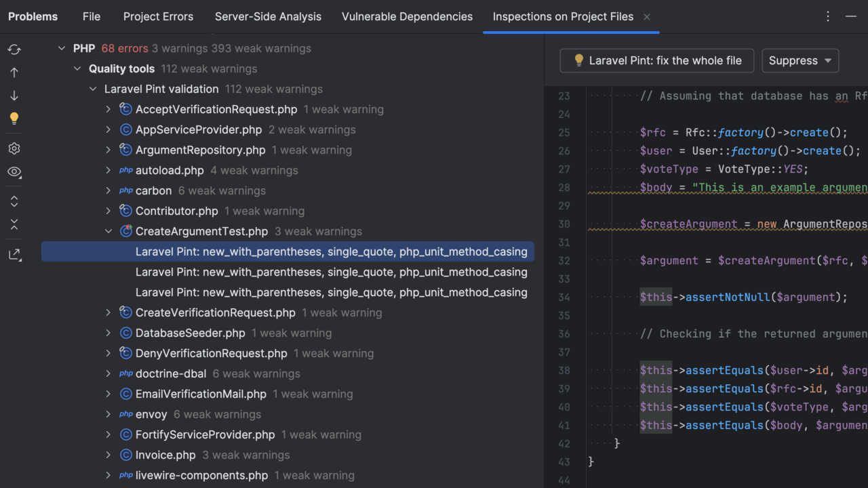Open the Suppress dropdown
The width and height of the screenshot is (868, 488).
tap(800, 60)
